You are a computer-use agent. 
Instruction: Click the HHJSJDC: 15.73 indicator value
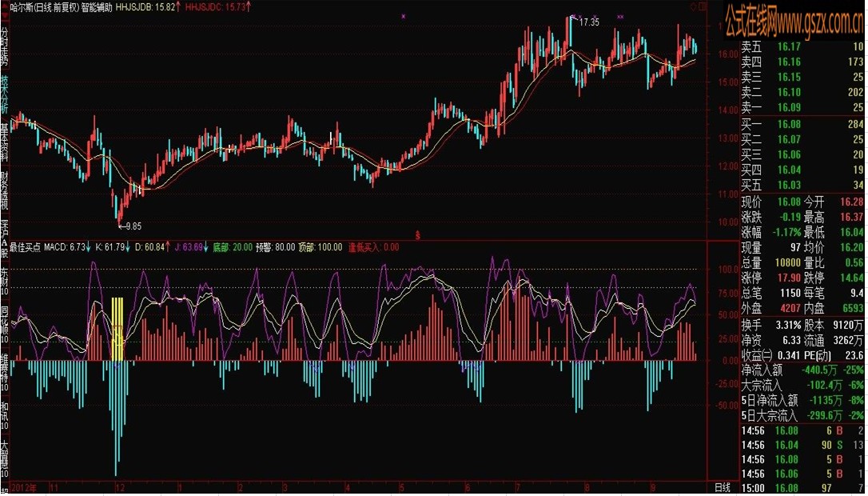point(215,6)
